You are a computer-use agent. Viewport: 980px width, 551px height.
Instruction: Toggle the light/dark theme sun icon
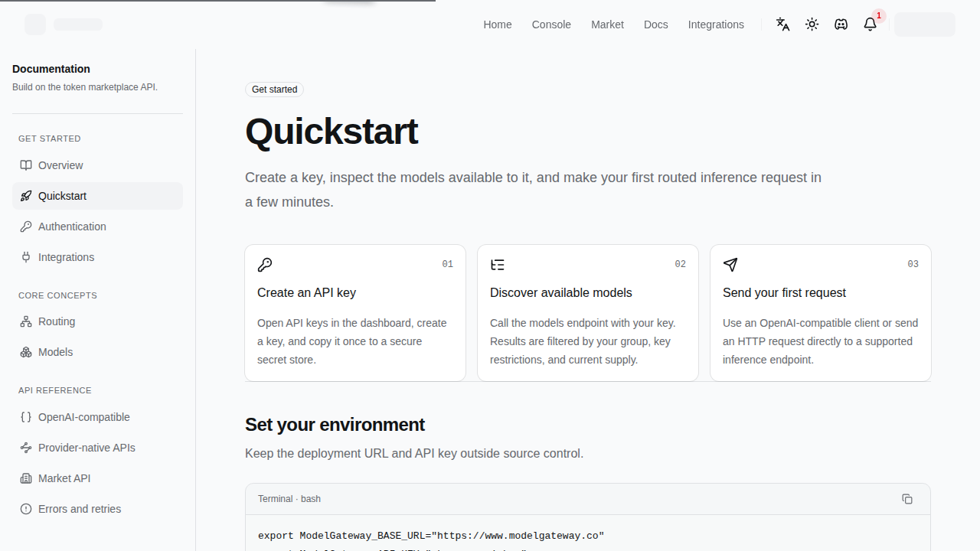click(812, 24)
